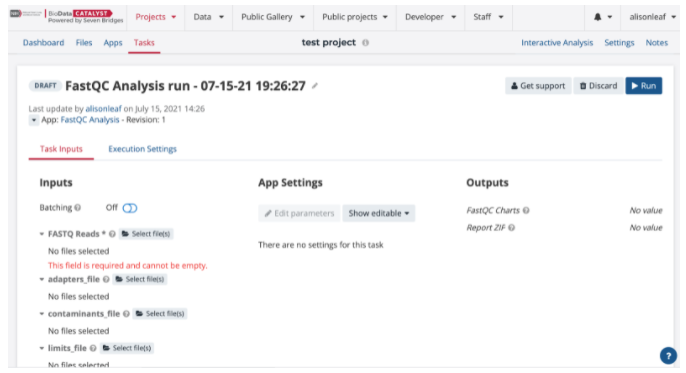This screenshot has height=373, width=686.
Task: Click Get support button
Action: point(538,86)
